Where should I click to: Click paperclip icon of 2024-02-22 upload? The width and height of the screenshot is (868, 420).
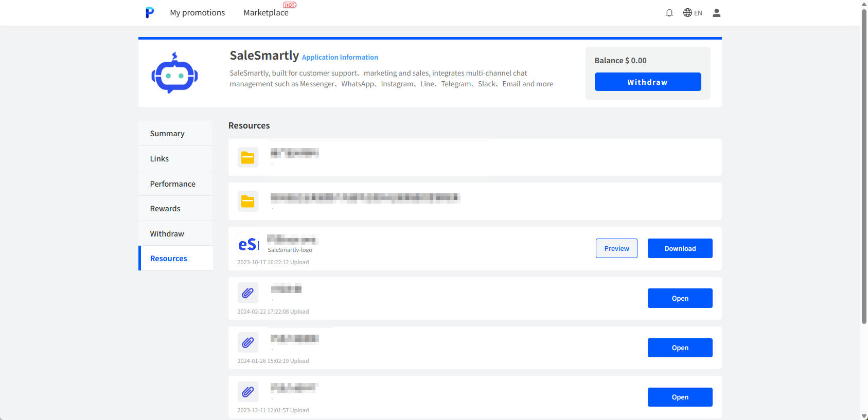248,293
